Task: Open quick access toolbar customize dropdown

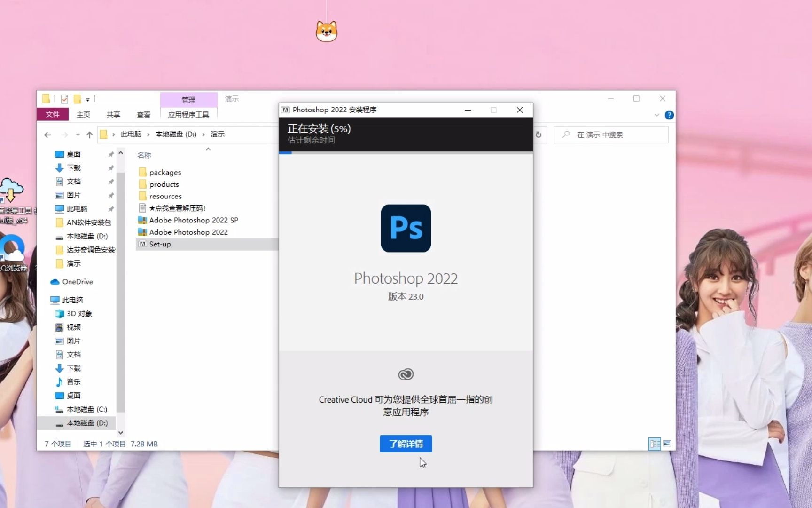Action: coord(87,99)
